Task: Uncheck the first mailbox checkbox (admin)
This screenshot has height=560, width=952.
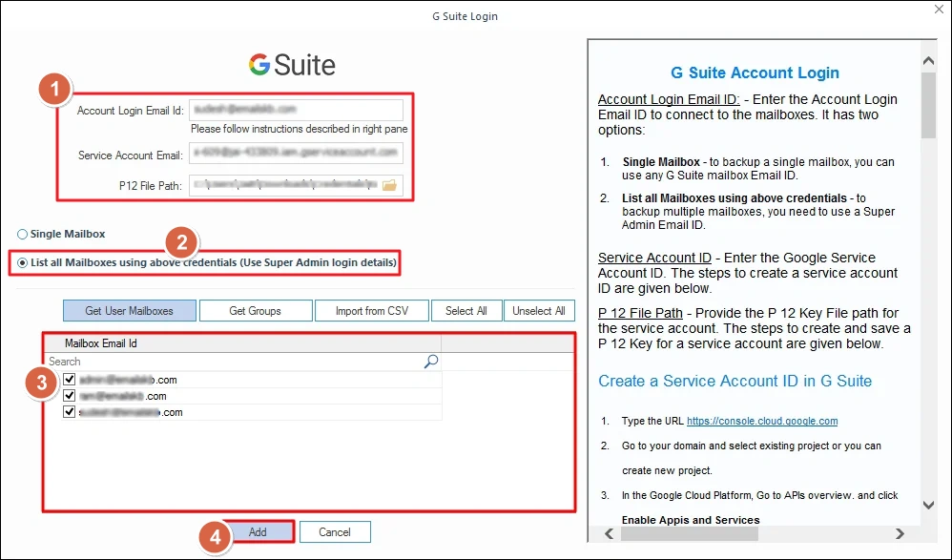Action: (x=70, y=380)
